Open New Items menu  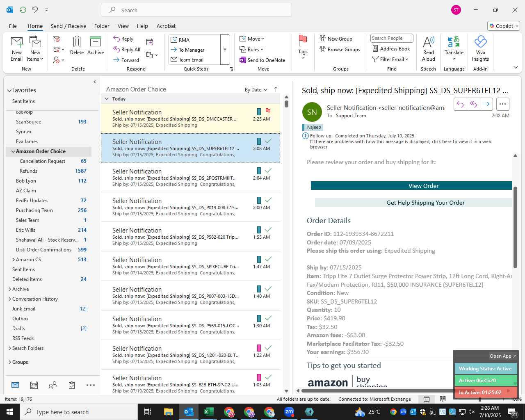tap(35, 48)
